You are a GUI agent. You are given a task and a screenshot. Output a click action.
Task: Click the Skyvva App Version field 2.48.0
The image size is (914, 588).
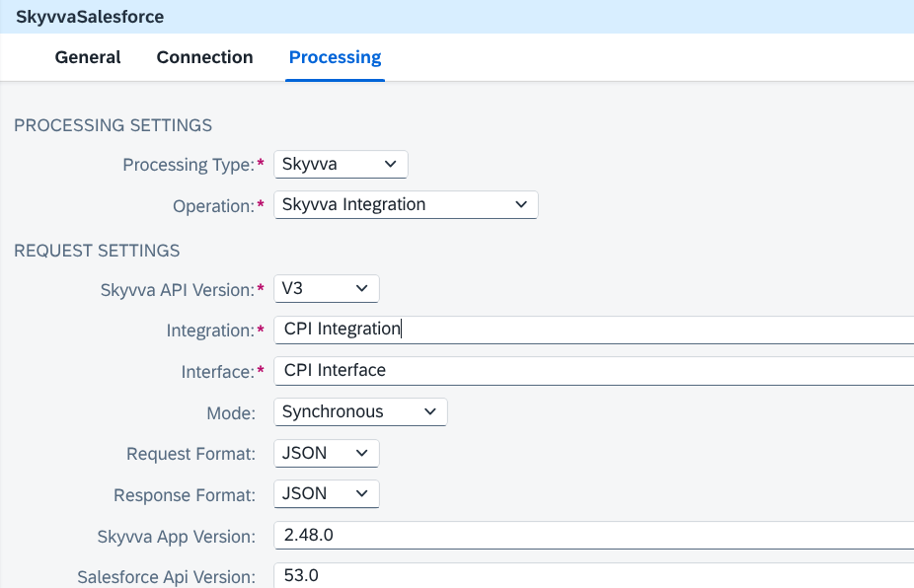(x=594, y=535)
